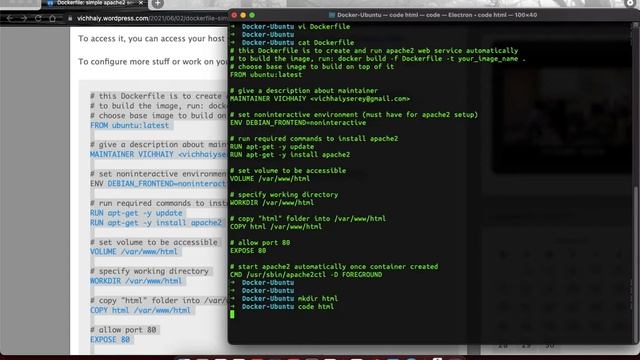The width and height of the screenshot is (640, 360).
Task: Click 'RUN apt-get -y update' in terminal
Action: point(272,147)
